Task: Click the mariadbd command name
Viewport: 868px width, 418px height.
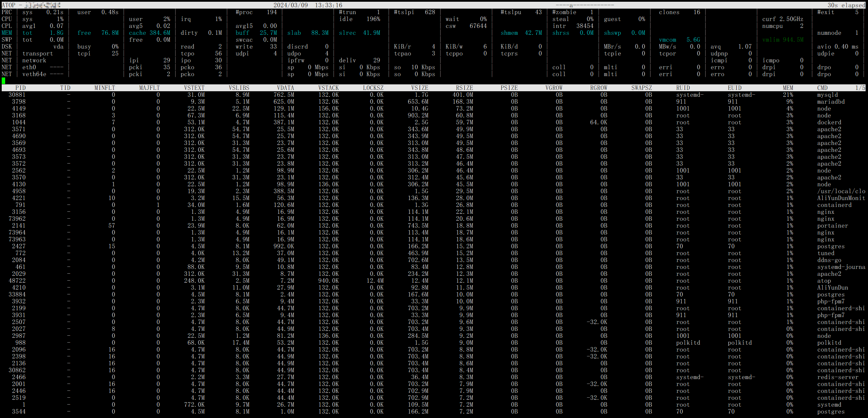Action: click(831, 102)
